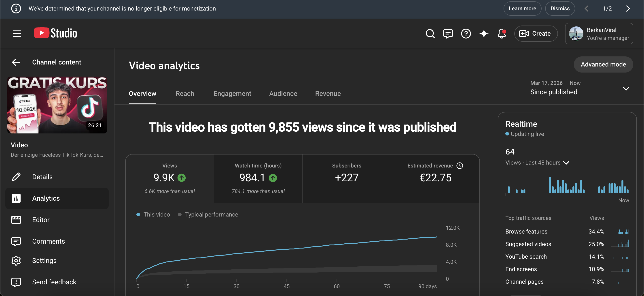Open the hamburger navigation menu
Image resolution: width=644 pixels, height=296 pixels.
tap(17, 34)
